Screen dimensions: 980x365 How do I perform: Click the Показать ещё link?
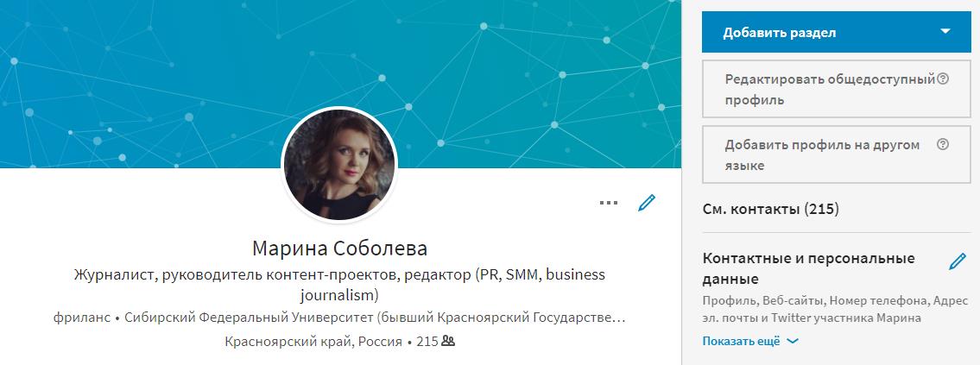click(741, 341)
